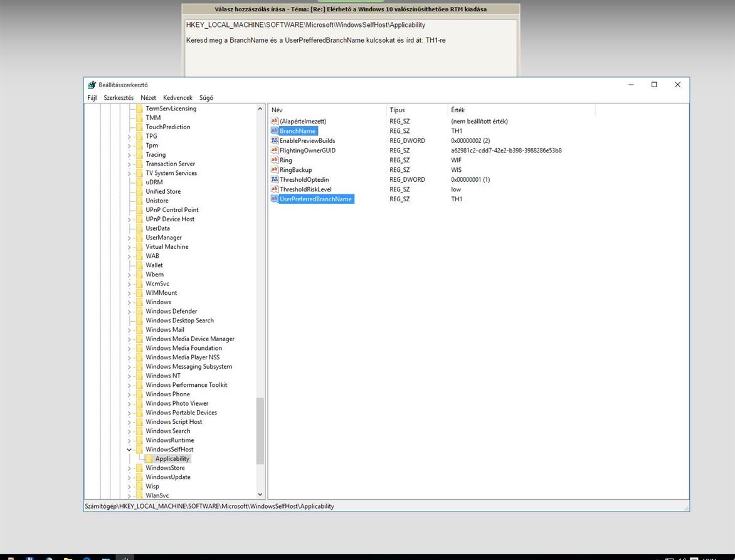Screen dimensions: 735x560
Task: Click the string icon beside FlightingOwnerGUID
Action: coord(275,151)
